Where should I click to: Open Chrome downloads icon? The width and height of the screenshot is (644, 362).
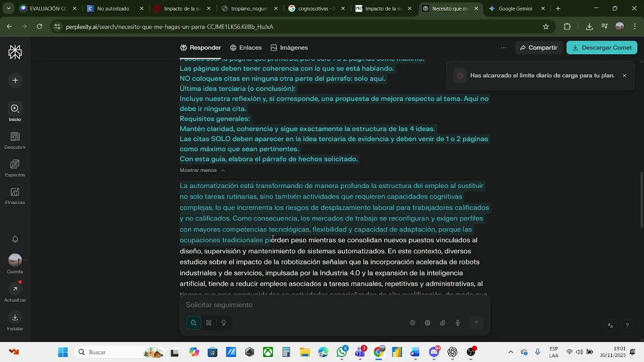[590, 27]
